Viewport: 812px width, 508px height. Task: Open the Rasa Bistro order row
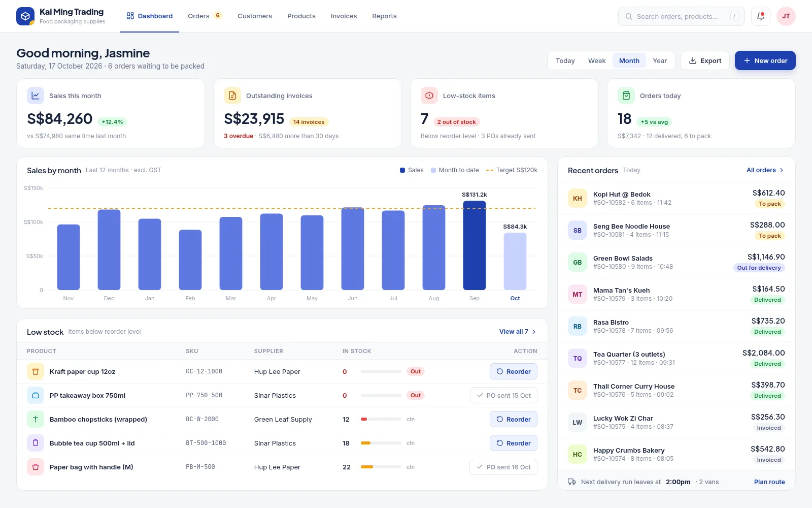tap(676, 327)
